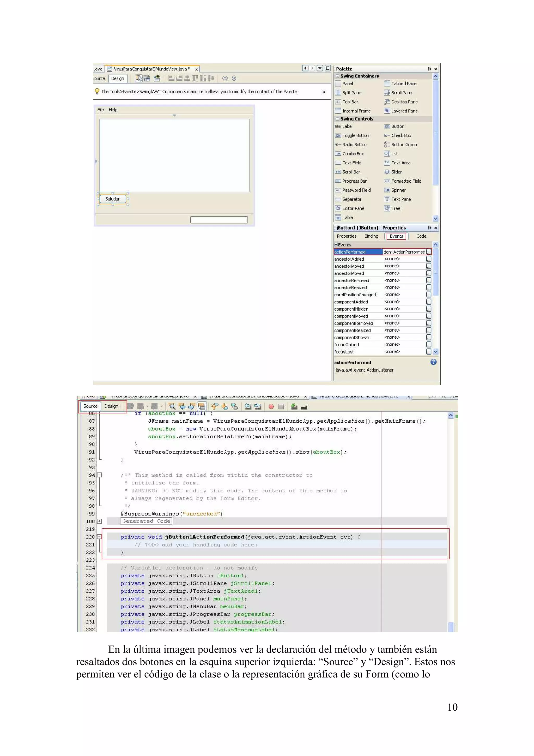This screenshot has width=534, height=756.
Task: Click the Find Selection magnifier icon
Action: pos(172,406)
